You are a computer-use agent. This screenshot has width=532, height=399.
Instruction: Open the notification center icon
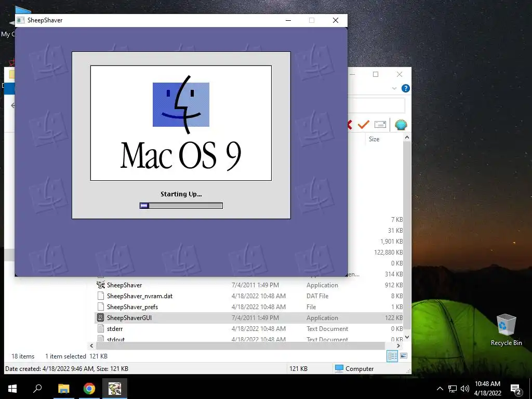515,389
